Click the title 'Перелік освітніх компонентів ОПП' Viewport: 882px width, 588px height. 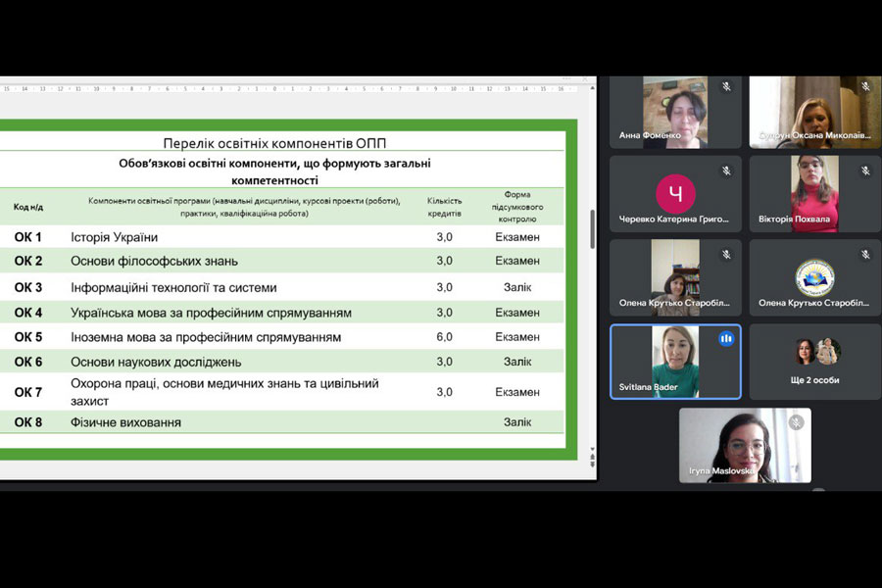tap(274, 143)
